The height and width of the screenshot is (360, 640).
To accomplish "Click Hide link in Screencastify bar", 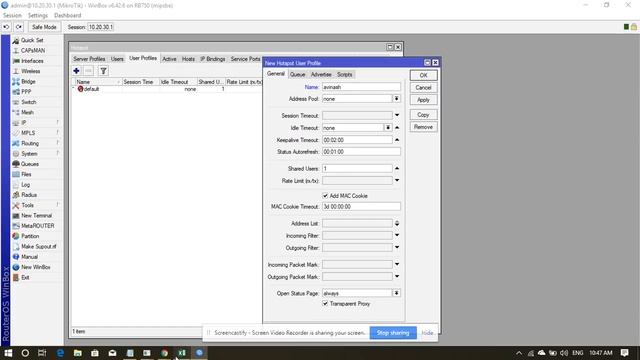I will 427,333.
